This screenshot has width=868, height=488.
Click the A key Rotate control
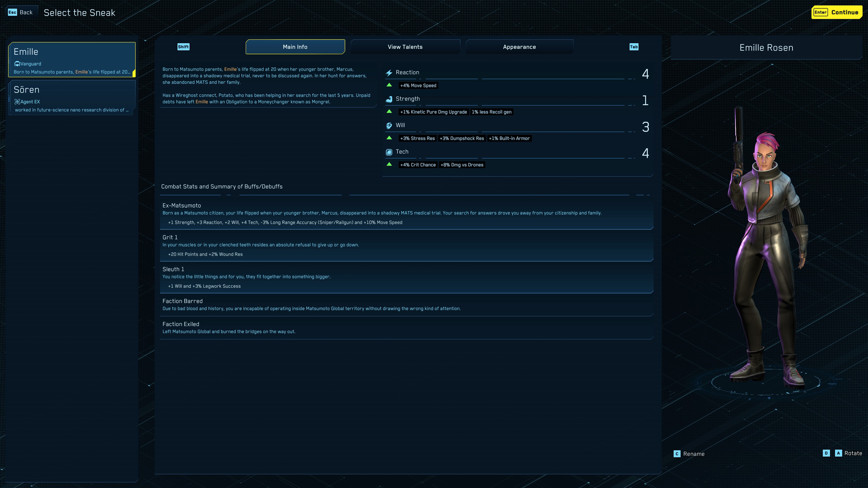click(838, 453)
